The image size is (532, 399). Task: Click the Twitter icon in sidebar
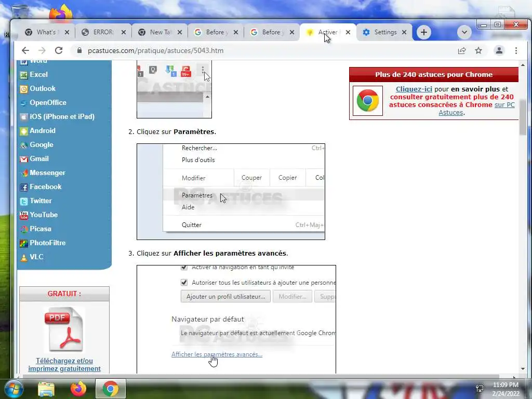[x=24, y=202]
